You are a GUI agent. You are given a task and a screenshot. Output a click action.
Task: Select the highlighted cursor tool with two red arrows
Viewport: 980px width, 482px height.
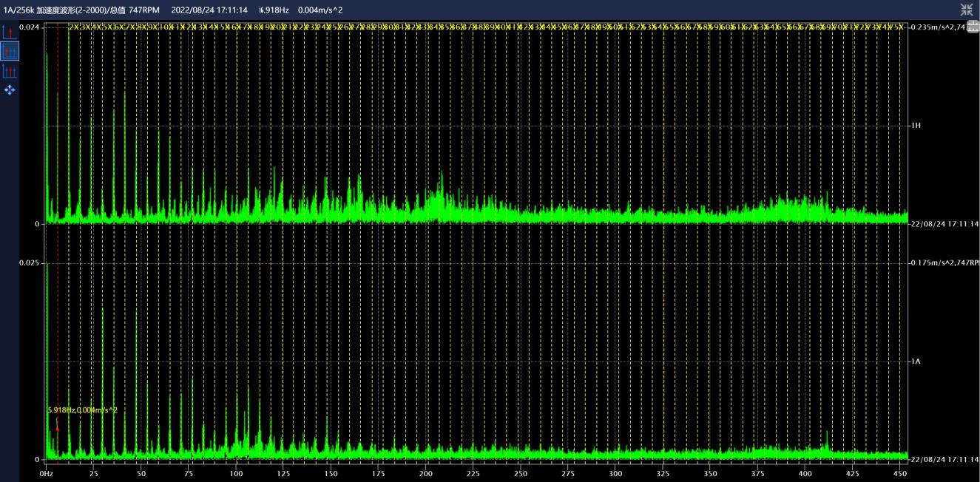[x=10, y=52]
